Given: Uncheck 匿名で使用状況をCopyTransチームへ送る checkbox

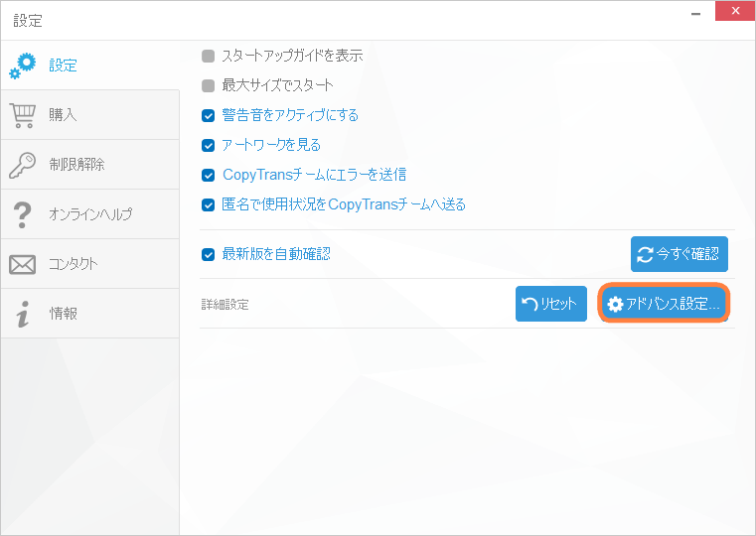Looking at the screenshot, I should (209, 205).
